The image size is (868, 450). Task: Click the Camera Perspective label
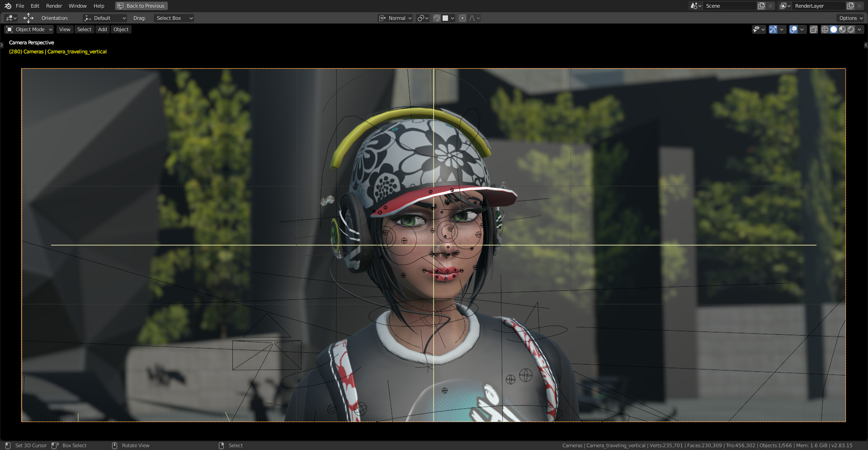(x=31, y=43)
